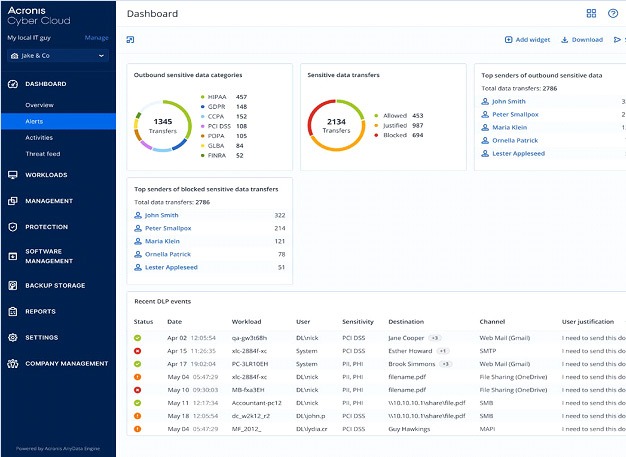Open the Workloads section icon
Viewport: 626px width, 457px height.
point(13,175)
